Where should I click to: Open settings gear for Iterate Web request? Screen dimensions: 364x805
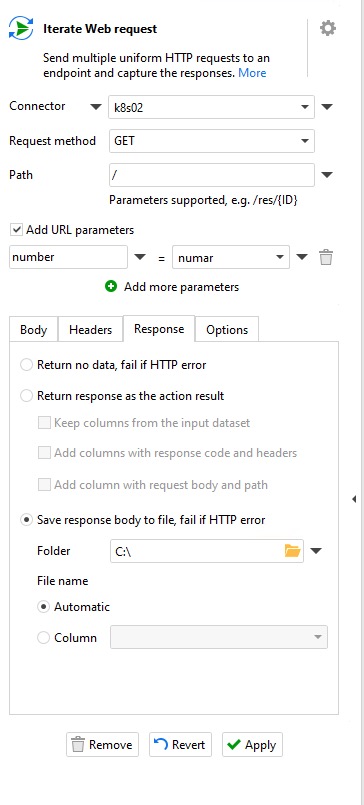[x=328, y=28]
